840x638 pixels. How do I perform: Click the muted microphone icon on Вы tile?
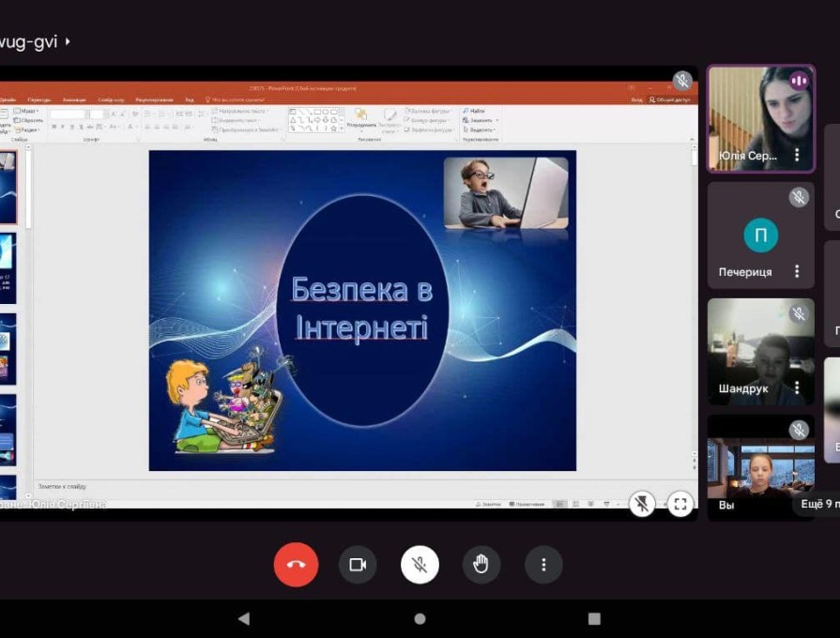click(798, 430)
